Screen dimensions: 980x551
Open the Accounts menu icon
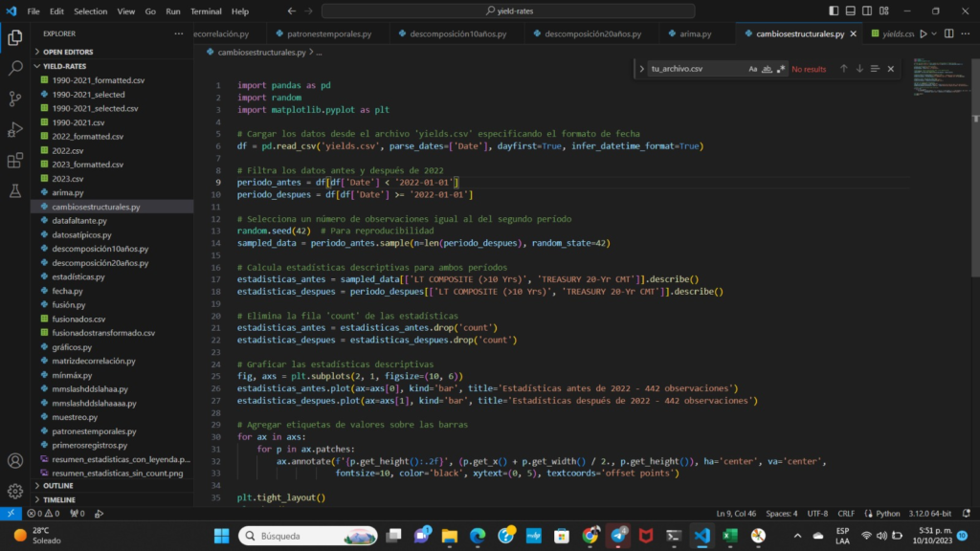[x=15, y=461]
